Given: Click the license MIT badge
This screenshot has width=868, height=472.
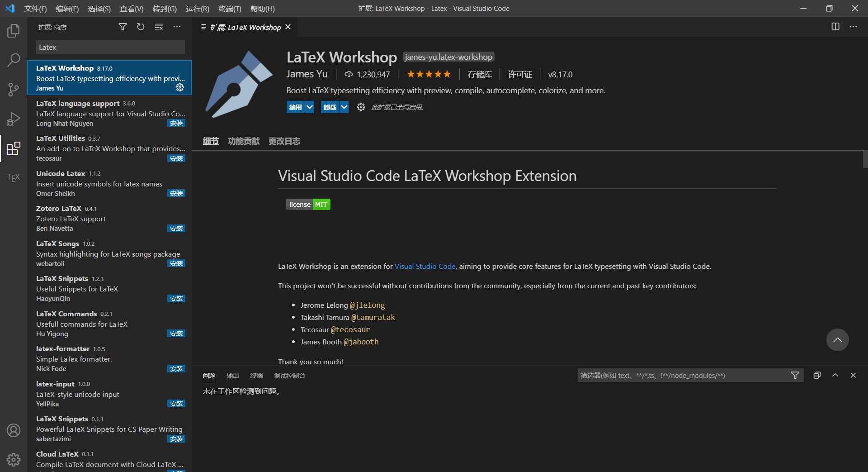Looking at the screenshot, I should (x=308, y=205).
